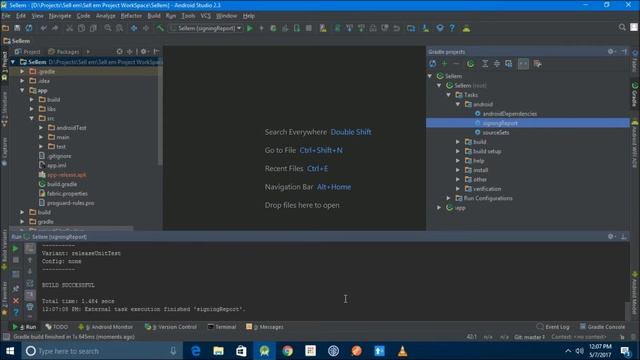Open the Android Monitor tool tab
Viewport: 640px width, 360px height.
106,327
